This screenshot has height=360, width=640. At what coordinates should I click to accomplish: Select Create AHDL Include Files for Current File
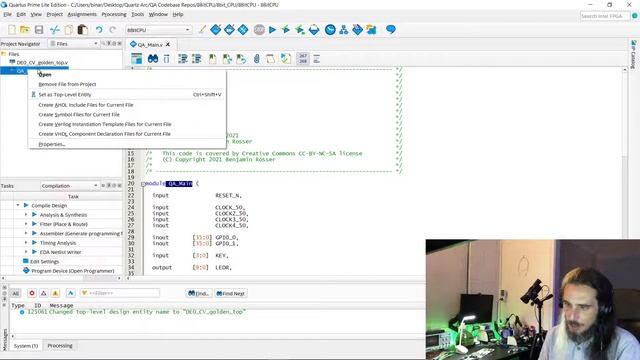click(127, 105)
